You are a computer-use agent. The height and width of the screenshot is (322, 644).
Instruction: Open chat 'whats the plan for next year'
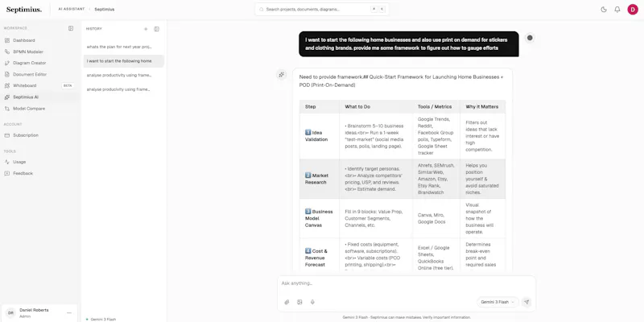[123, 47]
